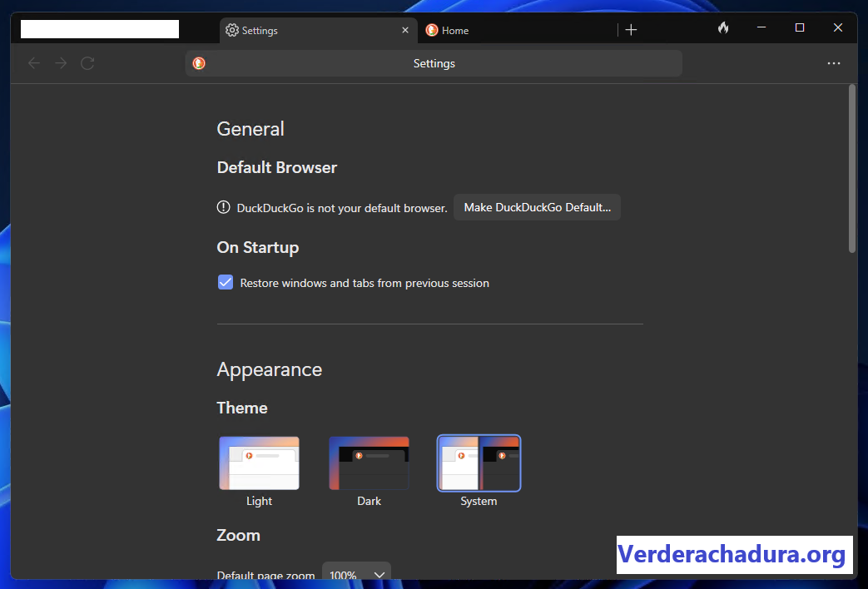The width and height of the screenshot is (868, 589).
Task: Click the Fire button flame icon
Action: pos(723,27)
